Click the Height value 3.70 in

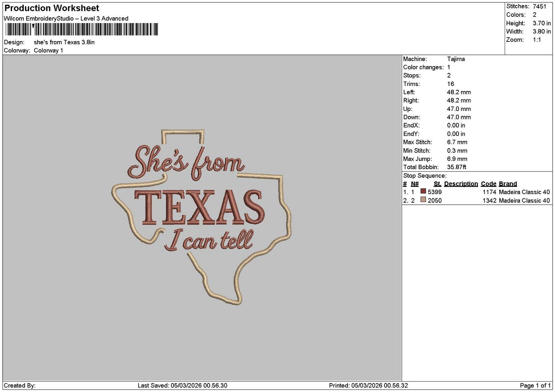[x=542, y=23]
